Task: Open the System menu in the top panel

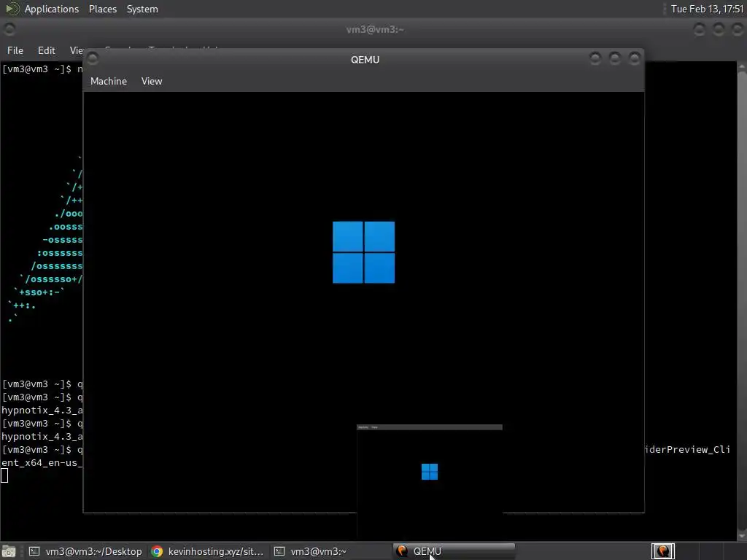Action: (x=142, y=9)
